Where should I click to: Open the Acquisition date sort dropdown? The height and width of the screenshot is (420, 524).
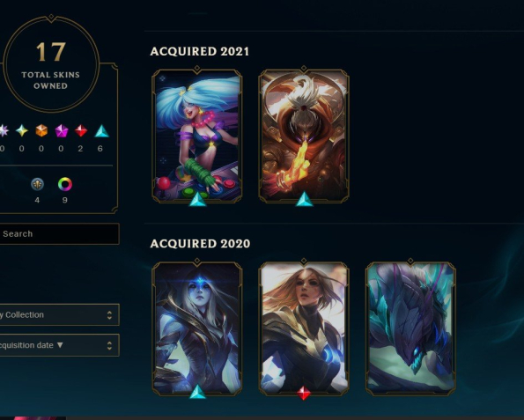point(59,345)
